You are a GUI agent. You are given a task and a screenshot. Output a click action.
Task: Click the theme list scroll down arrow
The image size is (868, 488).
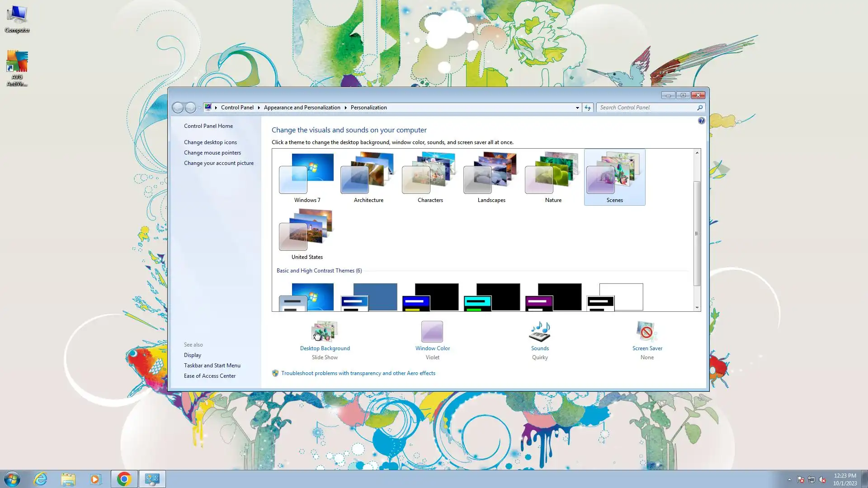pyautogui.click(x=697, y=308)
